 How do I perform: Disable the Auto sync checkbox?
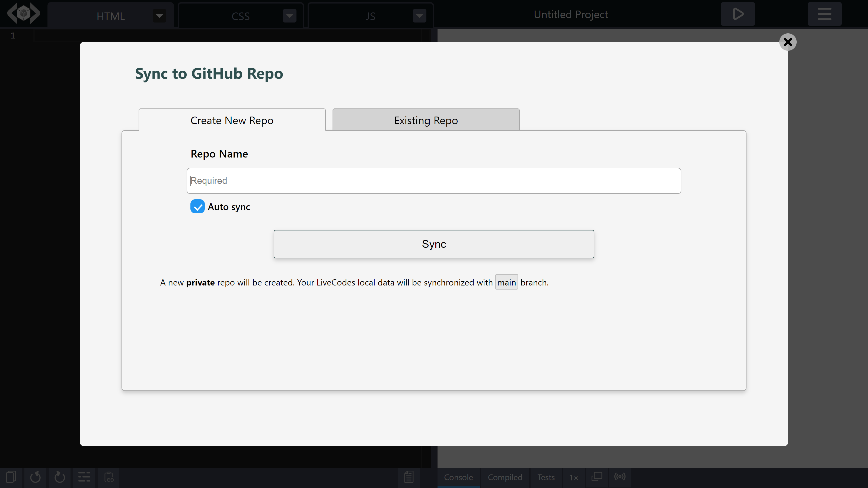pos(197,206)
